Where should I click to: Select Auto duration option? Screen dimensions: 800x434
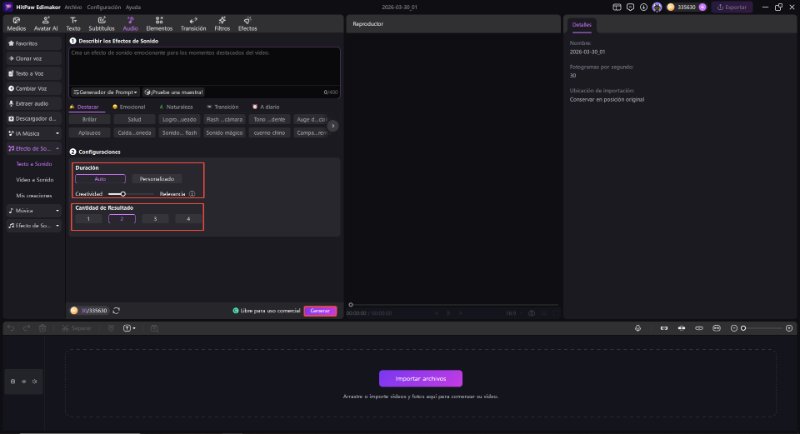click(x=100, y=179)
